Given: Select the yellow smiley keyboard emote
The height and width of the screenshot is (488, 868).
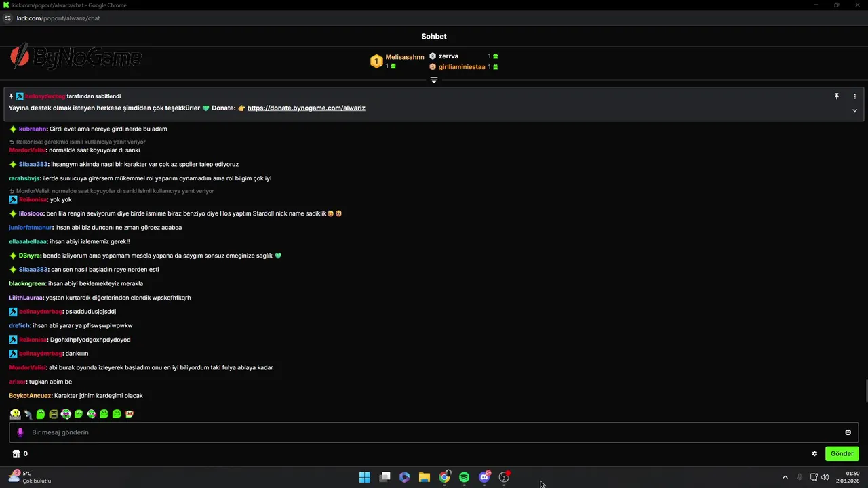Looking at the screenshot, I should coord(15,413).
